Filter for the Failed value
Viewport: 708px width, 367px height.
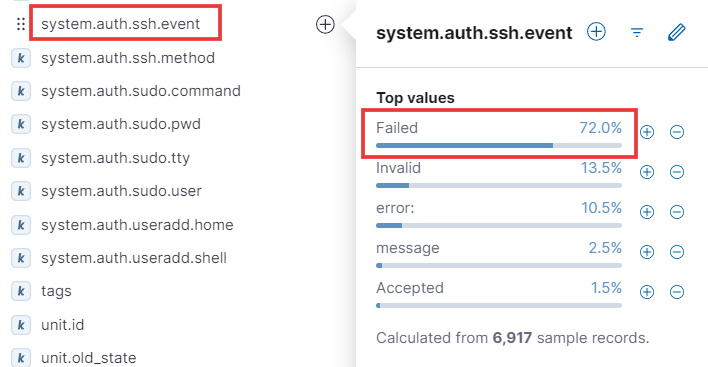click(x=647, y=132)
